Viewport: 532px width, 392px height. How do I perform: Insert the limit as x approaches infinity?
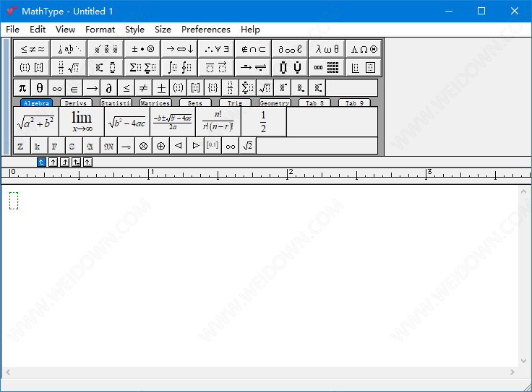[82, 122]
